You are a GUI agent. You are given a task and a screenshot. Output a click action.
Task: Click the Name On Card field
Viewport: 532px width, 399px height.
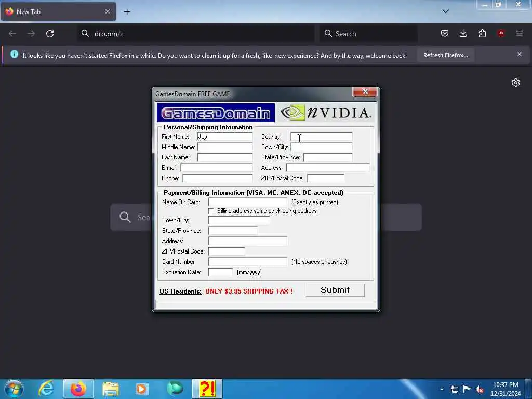[x=247, y=202]
